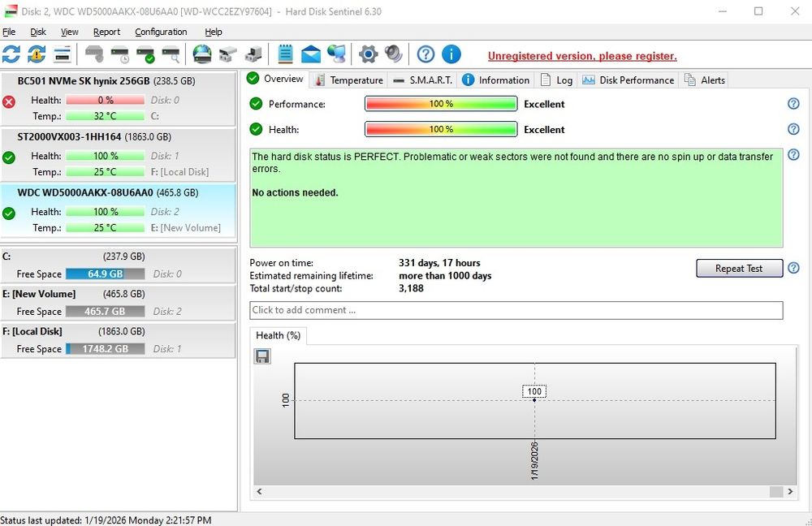This screenshot has height=526, width=812.
Task: Click the 1748.2 GB free space bar
Action: tap(105, 349)
